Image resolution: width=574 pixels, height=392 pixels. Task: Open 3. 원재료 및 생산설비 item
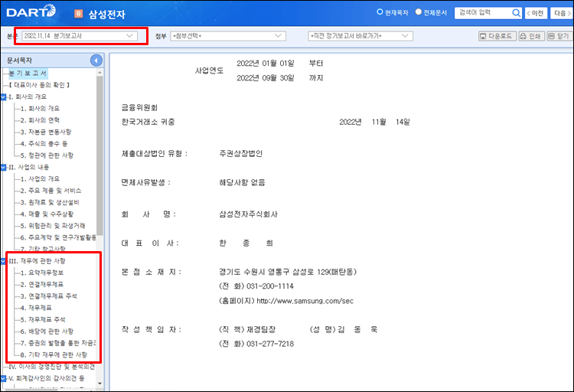tap(50, 202)
